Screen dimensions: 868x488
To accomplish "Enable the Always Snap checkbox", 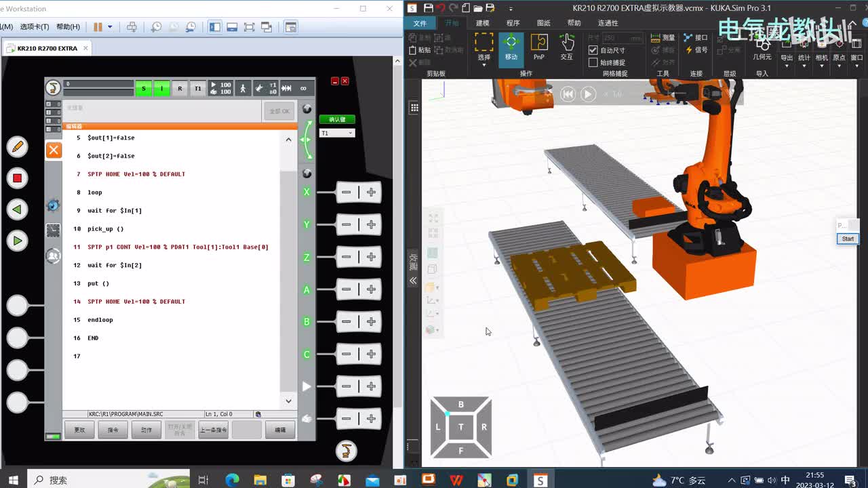I will (x=593, y=62).
